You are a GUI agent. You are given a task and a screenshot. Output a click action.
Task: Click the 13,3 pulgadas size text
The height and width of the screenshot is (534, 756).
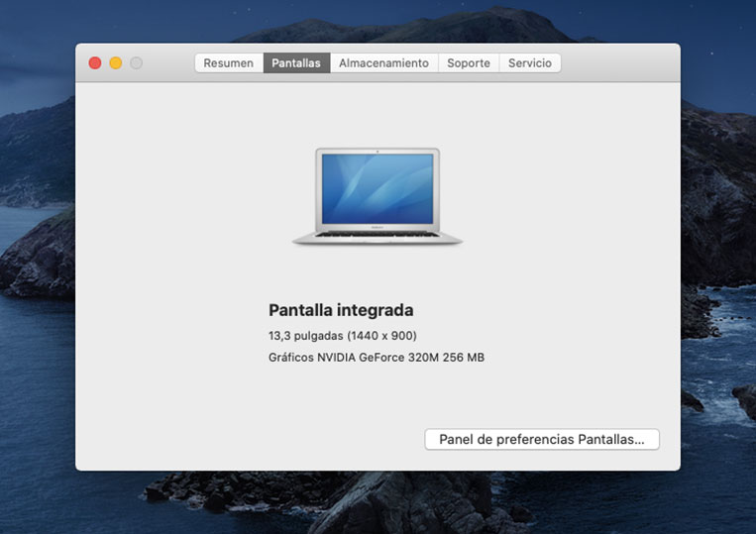pos(305,336)
